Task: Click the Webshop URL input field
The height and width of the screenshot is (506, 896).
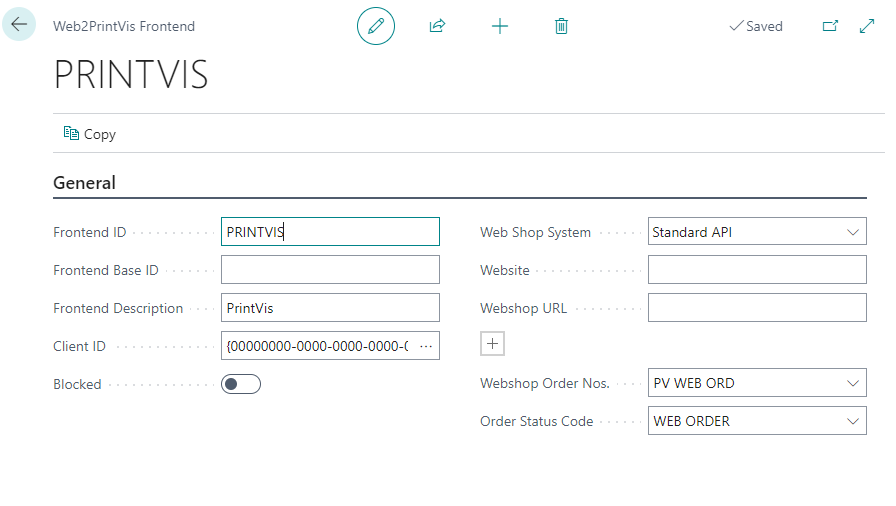Action: click(x=757, y=308)
